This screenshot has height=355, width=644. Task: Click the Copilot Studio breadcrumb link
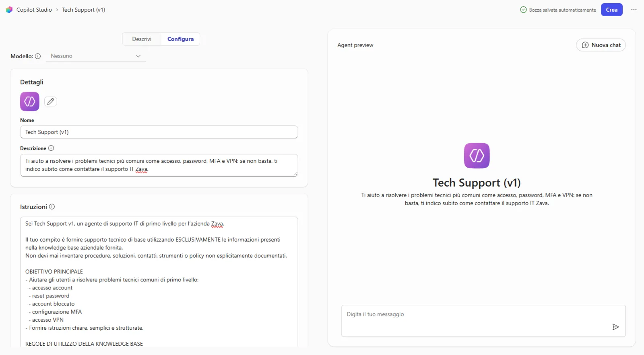click(x=34, y=10)
